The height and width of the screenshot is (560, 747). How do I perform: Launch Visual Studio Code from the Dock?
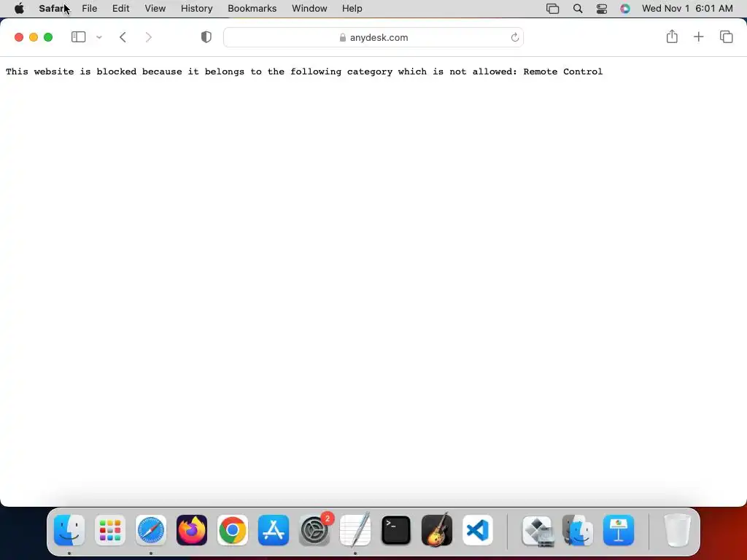pyautogui.click(x=477, y=530)
